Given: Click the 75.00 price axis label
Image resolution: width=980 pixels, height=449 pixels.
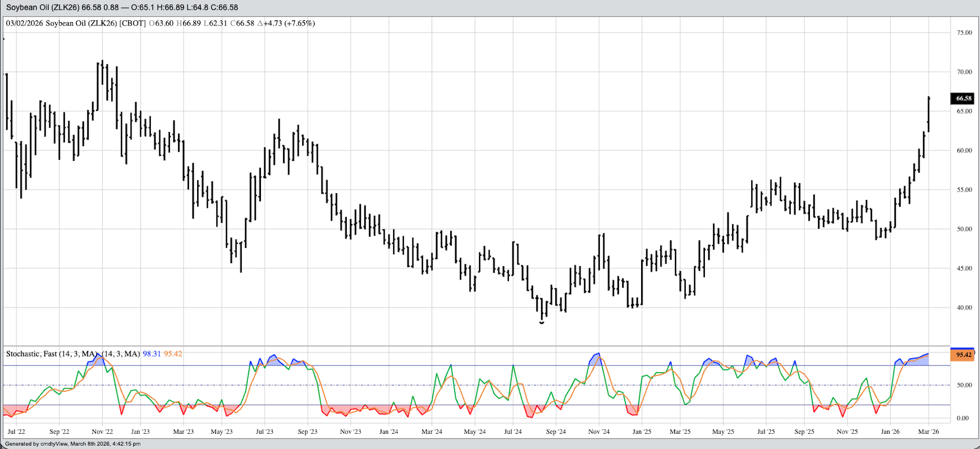Looking at the screenshot, I should click(964, 33).
